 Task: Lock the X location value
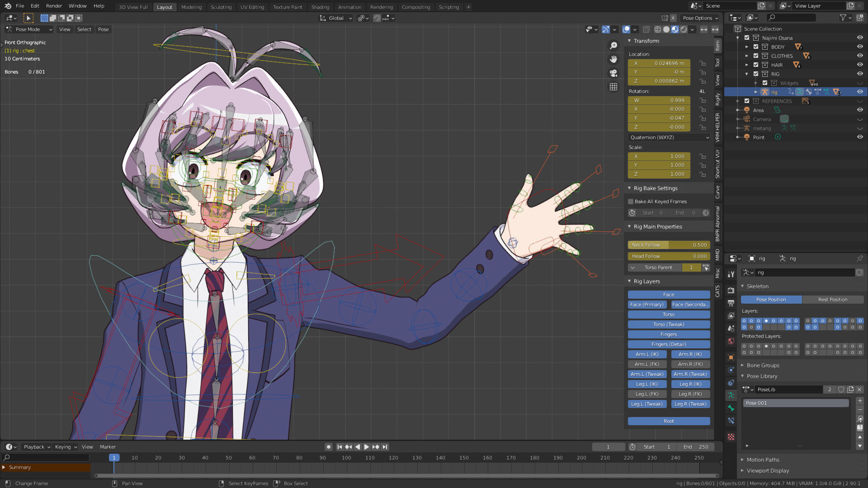[703, 63]
